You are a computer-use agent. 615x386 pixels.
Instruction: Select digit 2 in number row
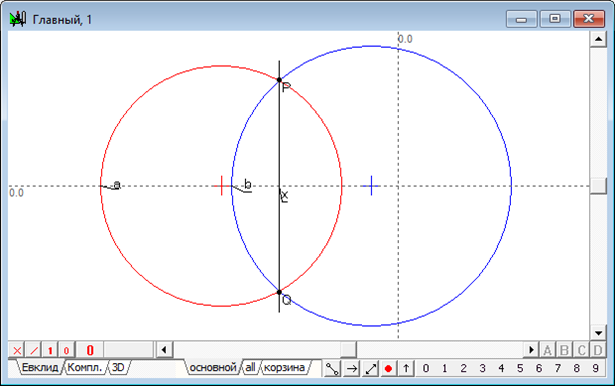[463, 368]
